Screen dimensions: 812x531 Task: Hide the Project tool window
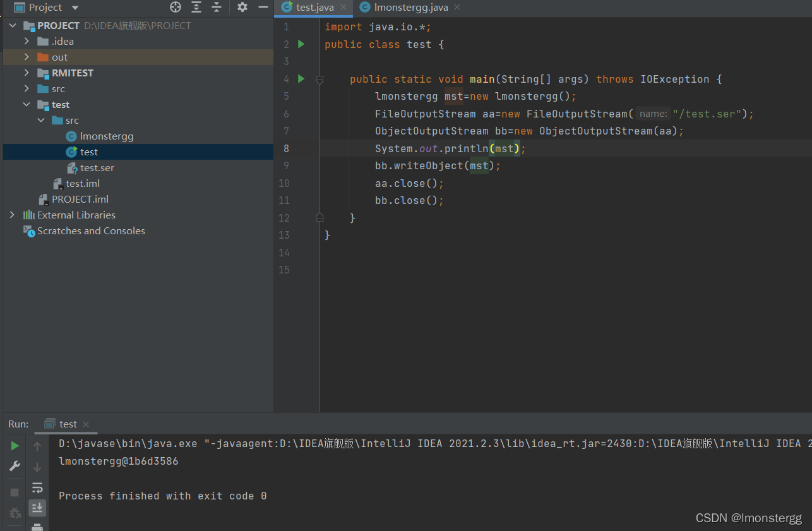tap(263, 8)
